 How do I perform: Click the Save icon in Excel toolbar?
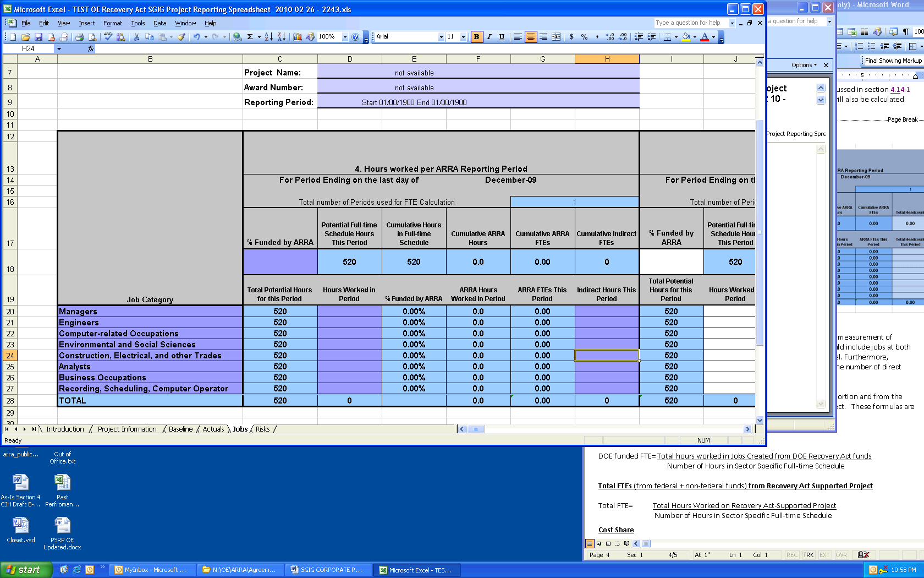coord(38,37)
